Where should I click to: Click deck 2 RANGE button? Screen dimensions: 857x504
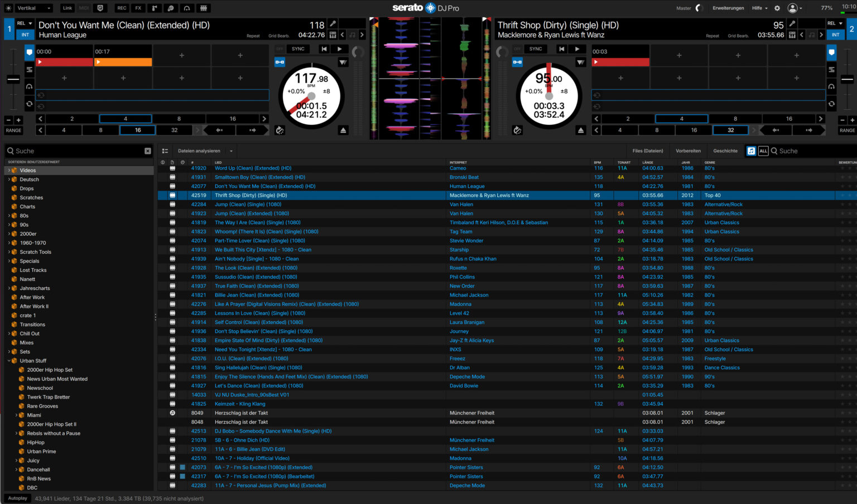point(847,130)
